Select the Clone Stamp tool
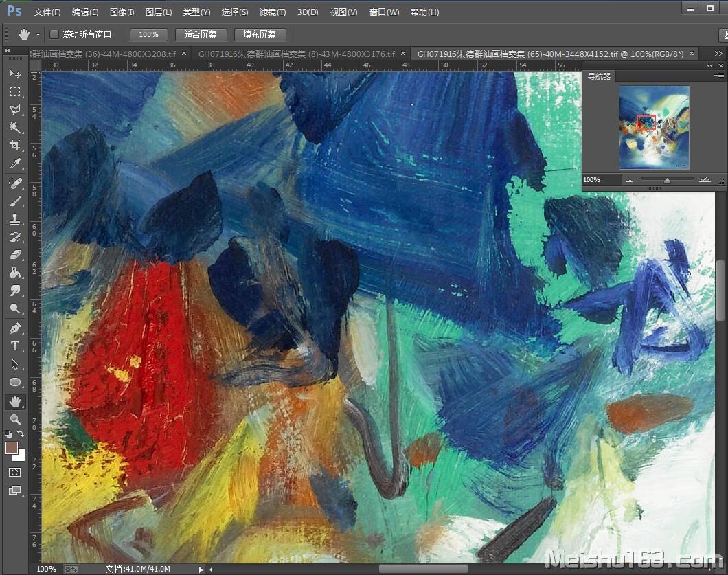 click(15, 218)
